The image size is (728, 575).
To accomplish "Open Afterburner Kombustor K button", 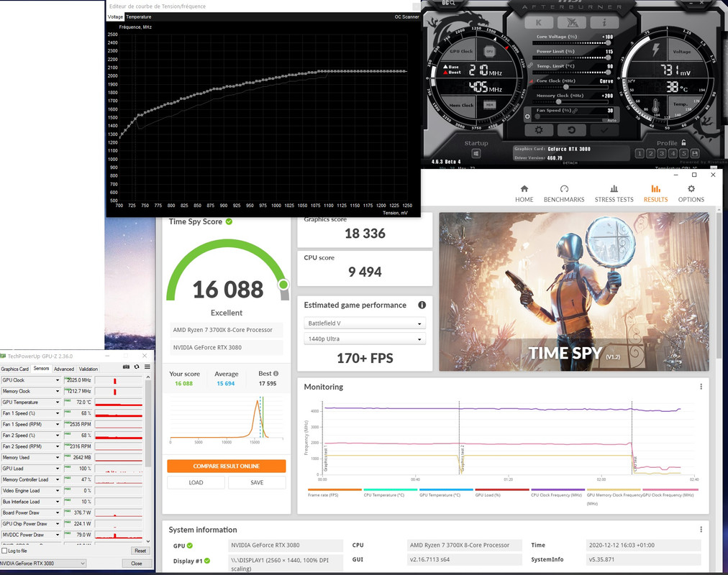I will tap(539, 22).
